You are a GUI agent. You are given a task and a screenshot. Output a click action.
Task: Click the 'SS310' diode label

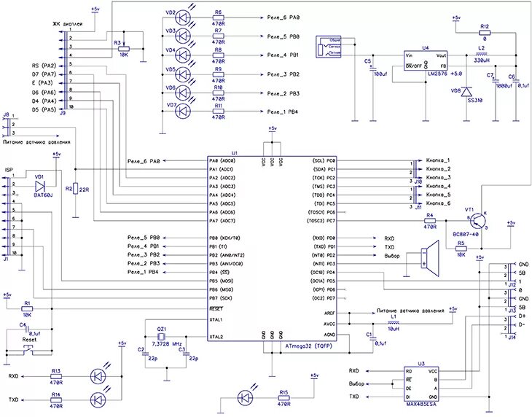pos(474,101)
